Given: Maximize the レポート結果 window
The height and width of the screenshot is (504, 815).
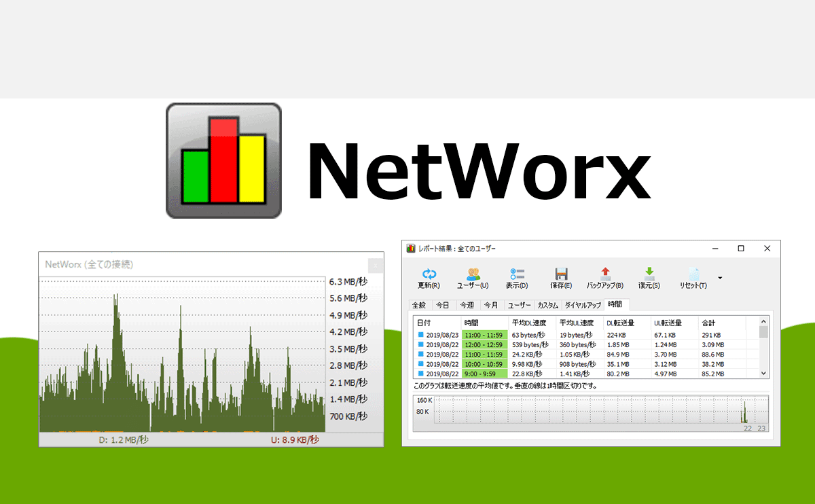Looking at the screenshot, I should [x=741, y=249].
